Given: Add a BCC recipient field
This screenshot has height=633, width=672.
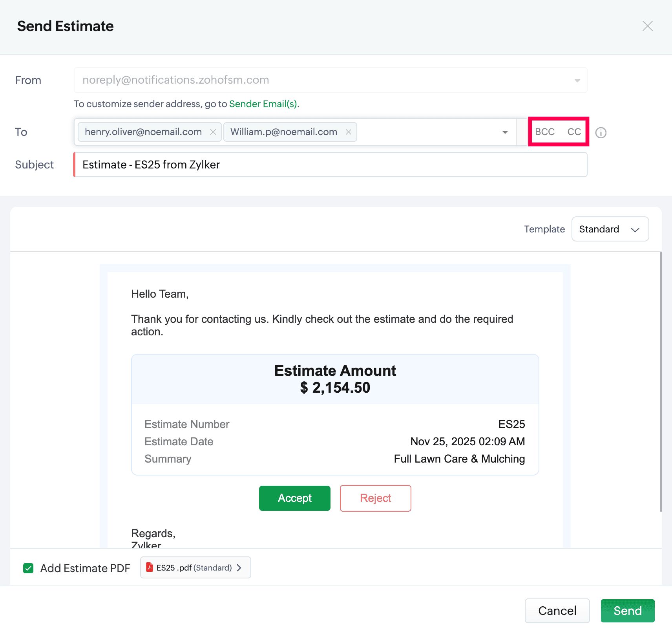Looking at the screenshot, I should [545, 132].
